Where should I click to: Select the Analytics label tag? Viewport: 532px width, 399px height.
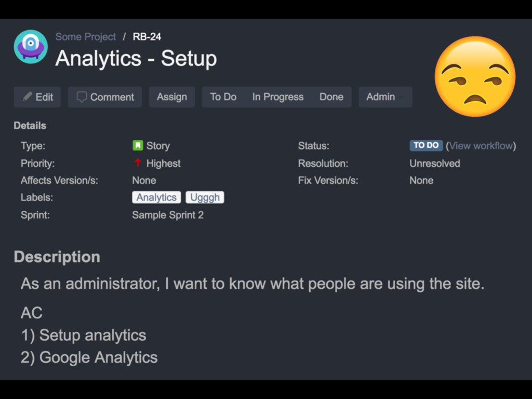tap(156, 197)
